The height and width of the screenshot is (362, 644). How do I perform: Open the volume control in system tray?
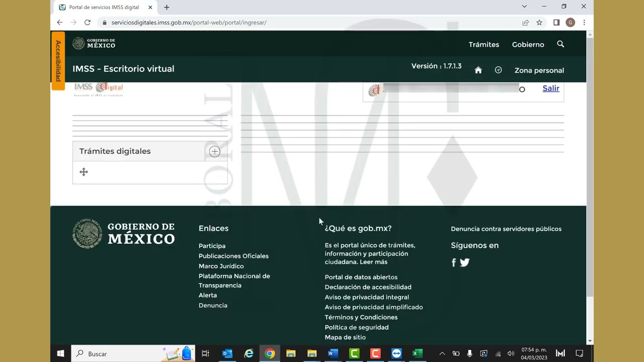pyautogui.click(x=511, y=353)
